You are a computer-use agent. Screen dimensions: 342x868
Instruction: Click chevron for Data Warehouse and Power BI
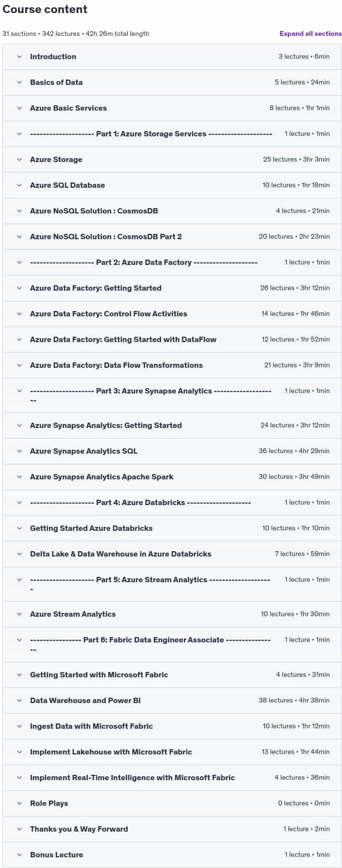coord(19,701)
